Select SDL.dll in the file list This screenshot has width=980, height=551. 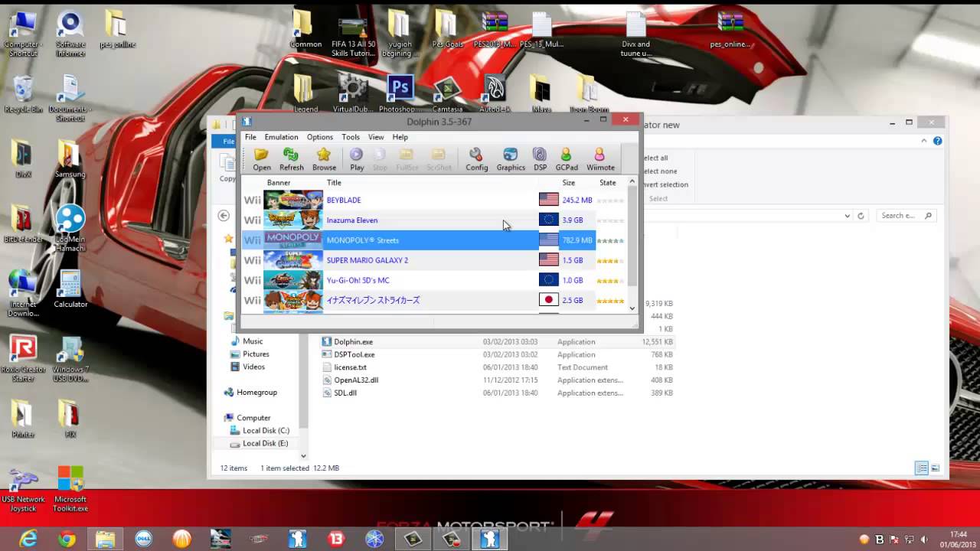[x=345, y=393]
